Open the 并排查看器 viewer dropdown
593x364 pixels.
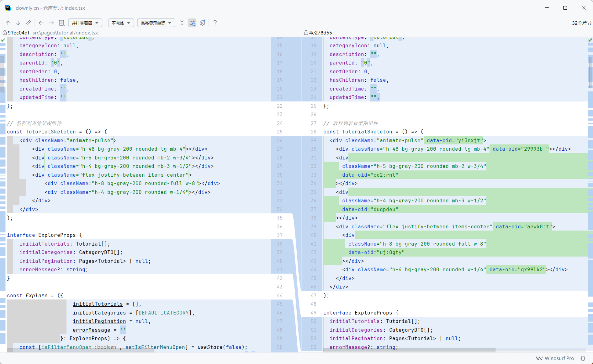click(85, 23)
